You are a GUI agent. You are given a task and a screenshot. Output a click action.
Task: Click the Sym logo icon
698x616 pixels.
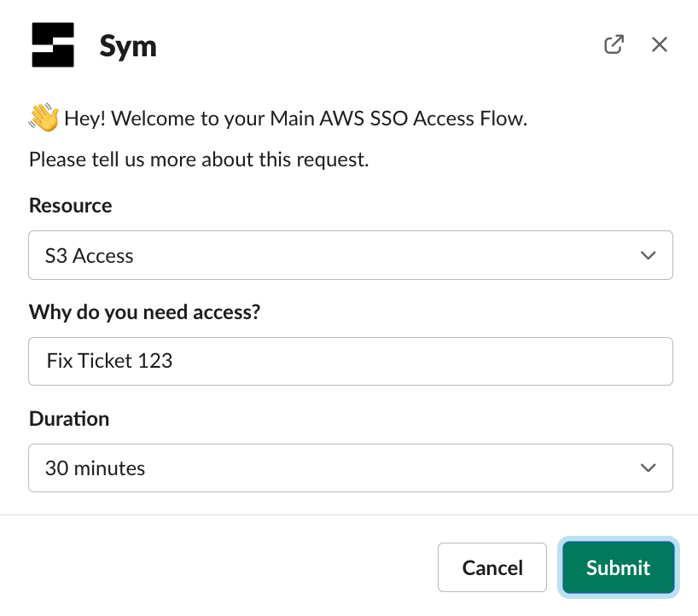53,45
